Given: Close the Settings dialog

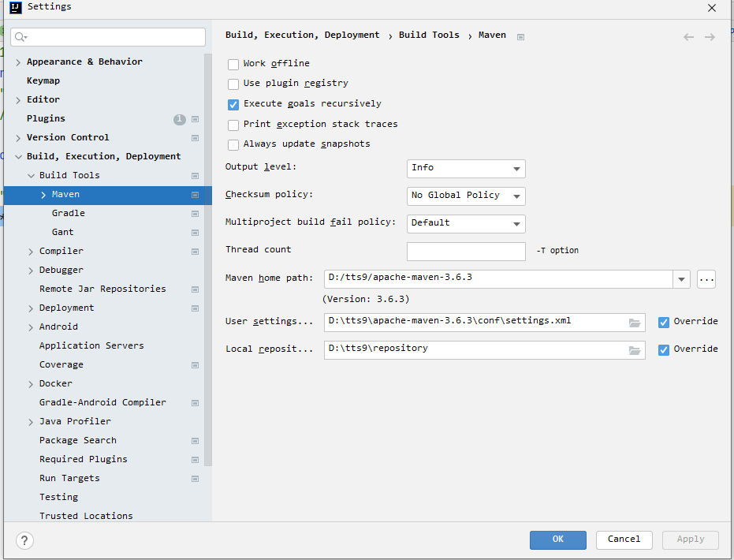Looking at the screenshot, I should tap(711, 8).
